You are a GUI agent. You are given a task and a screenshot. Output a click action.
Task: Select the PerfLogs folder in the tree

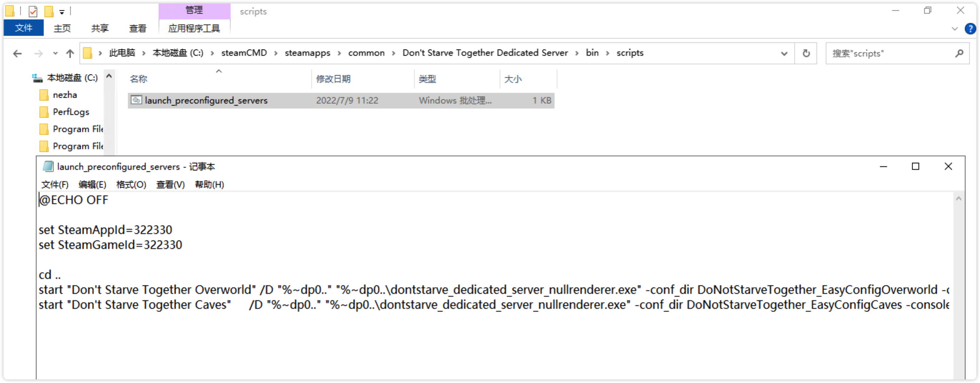[71, 112]
